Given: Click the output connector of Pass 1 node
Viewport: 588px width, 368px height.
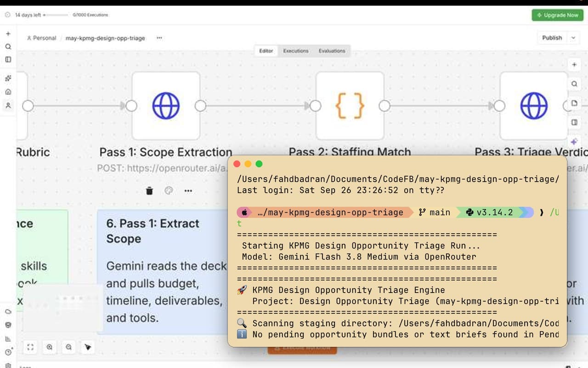Looking at the screenshot, I should click(x=200, y=106).
